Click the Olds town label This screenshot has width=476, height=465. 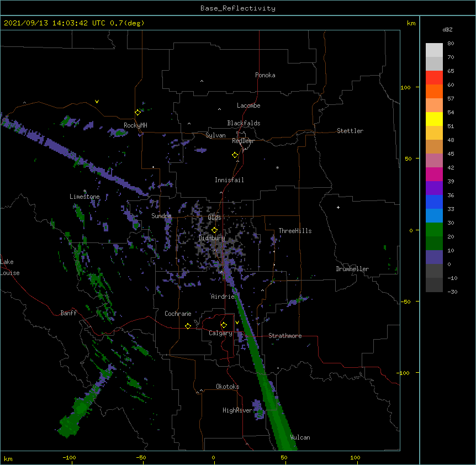(214, 218)
